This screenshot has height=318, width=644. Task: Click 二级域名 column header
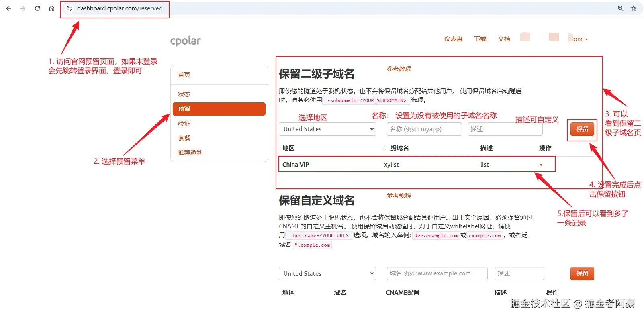coord(397,148)
